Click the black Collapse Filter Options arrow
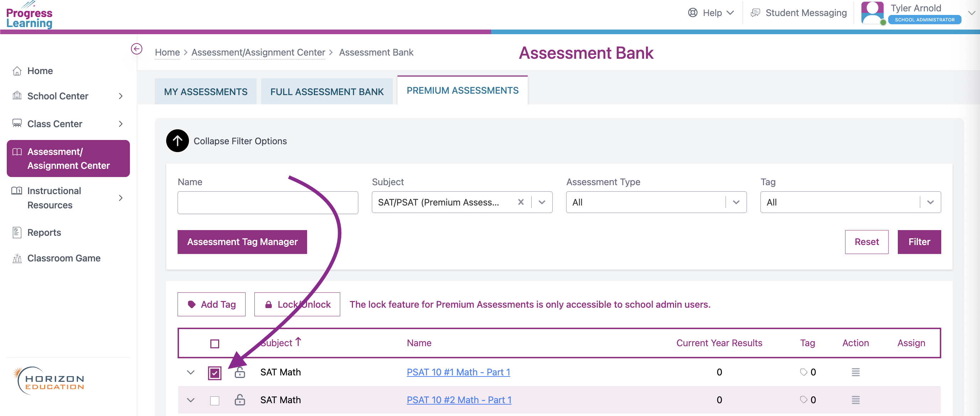 pos(177,141)
